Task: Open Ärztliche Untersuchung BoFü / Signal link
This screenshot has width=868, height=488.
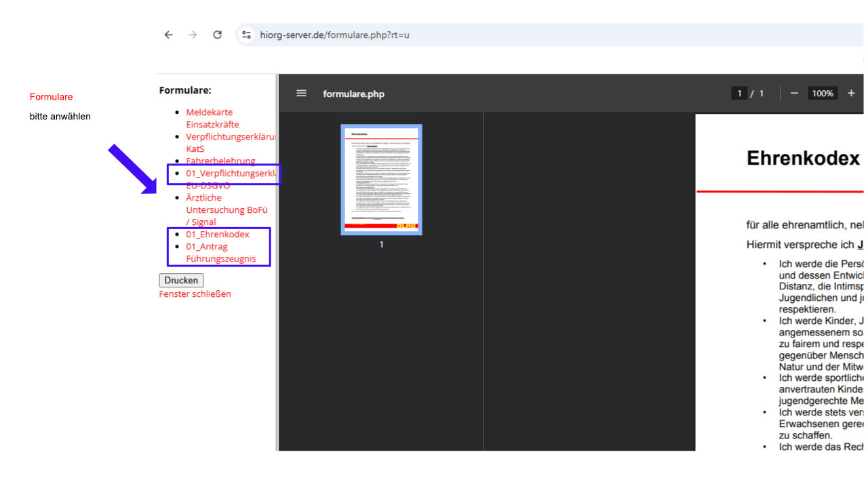Action: coord(226,209)
